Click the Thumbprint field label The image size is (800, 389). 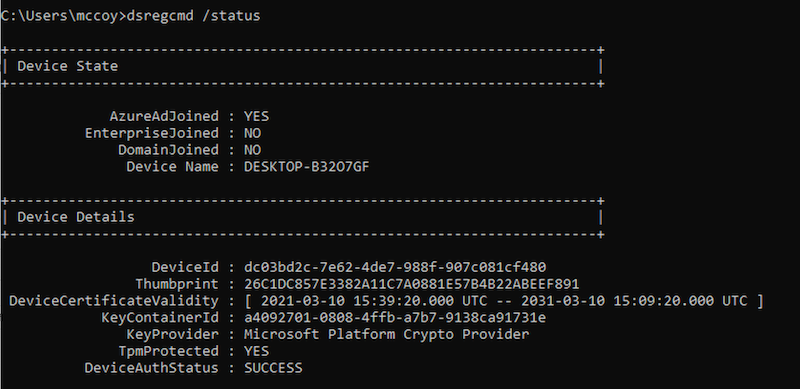tap(177, 284)
